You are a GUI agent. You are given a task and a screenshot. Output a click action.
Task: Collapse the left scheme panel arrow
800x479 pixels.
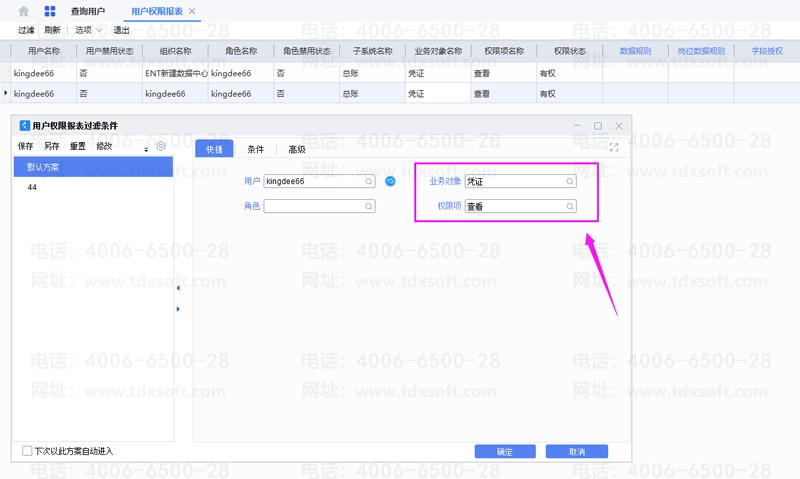(x=178, y=288)
